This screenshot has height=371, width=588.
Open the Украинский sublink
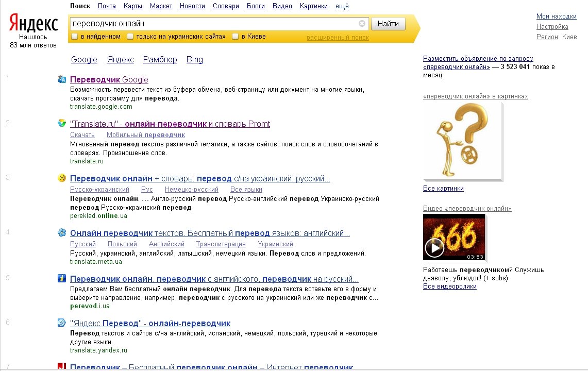click(x=276, y=244)
